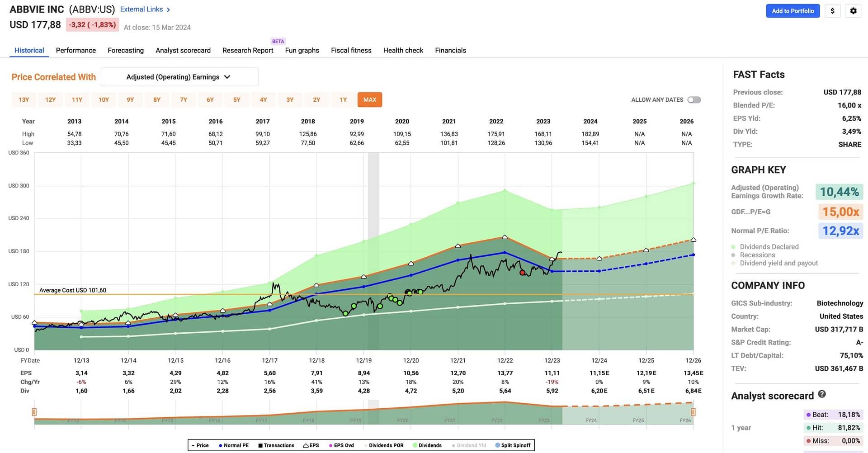The image size is (868, 453).
Task: Click EPS triangle marker at 12/18
Action: point(316,285)
